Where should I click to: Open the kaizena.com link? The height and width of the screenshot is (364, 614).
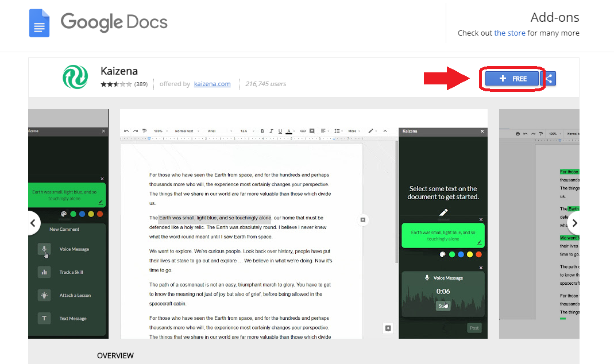(x=213, y=84)
